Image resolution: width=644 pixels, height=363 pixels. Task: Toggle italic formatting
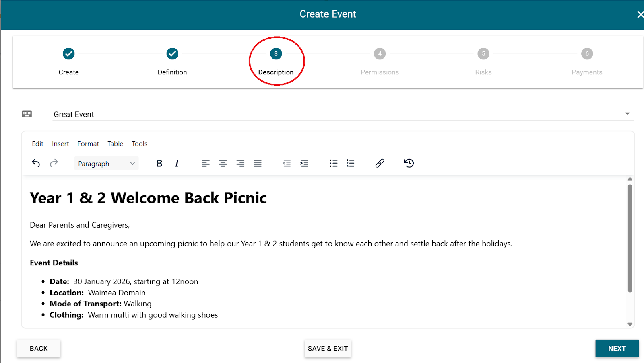(177, 163)
